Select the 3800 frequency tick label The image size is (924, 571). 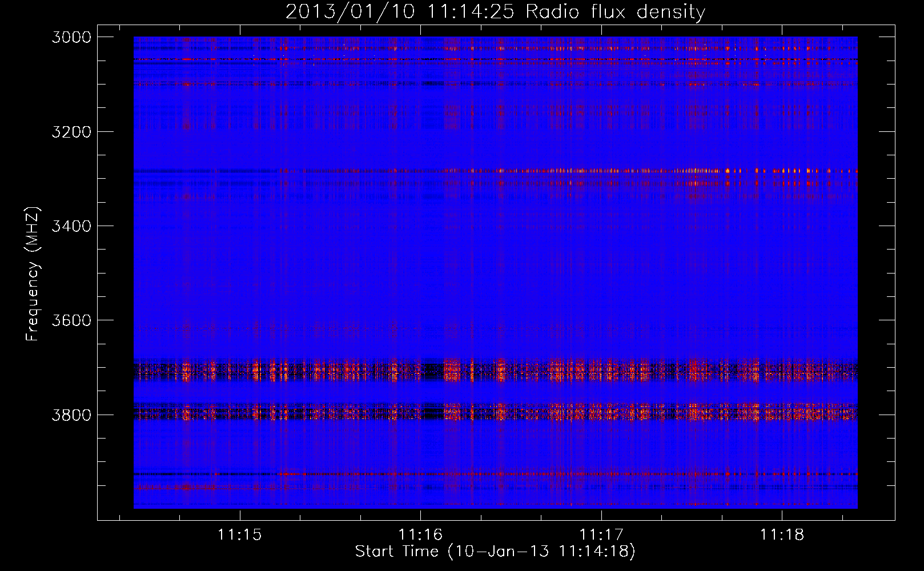click(x=71, y=415)
